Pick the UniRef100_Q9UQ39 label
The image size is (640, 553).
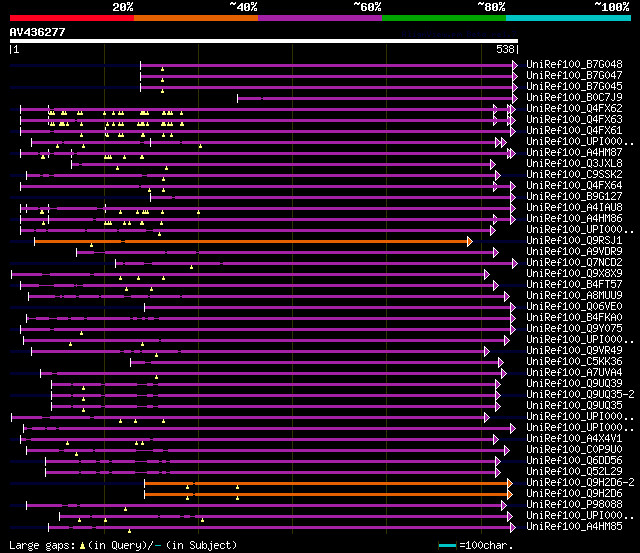click(574, 384)
